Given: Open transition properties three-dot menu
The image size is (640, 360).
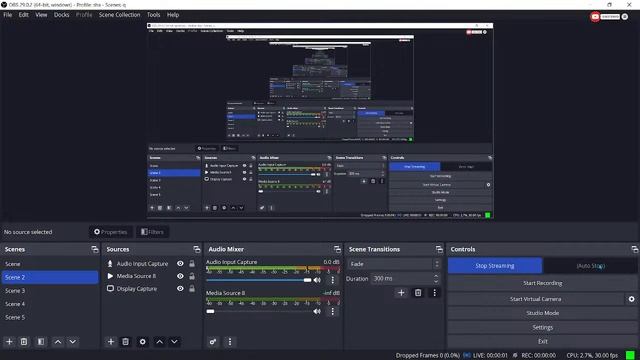Looking at the screenshot, I should (x=434, y=293).
